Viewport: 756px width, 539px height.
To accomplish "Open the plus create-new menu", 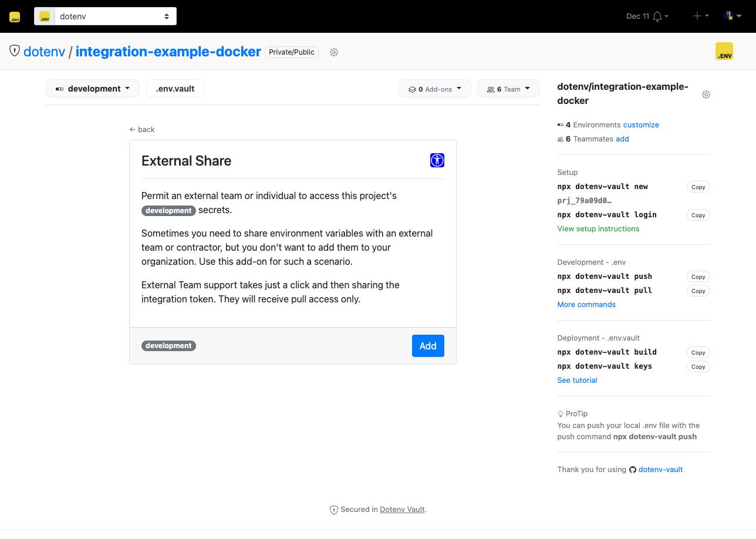I will (x=701, y=16).
